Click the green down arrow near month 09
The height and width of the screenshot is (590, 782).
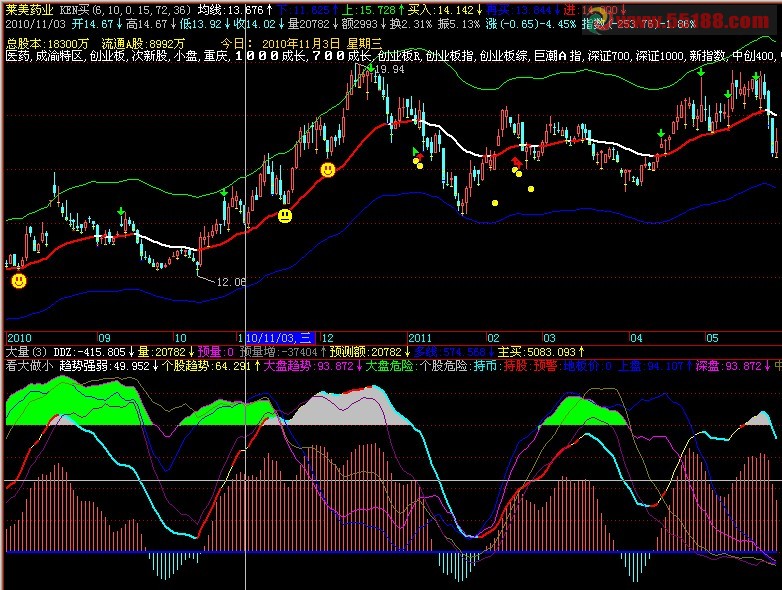coord(121,212)
